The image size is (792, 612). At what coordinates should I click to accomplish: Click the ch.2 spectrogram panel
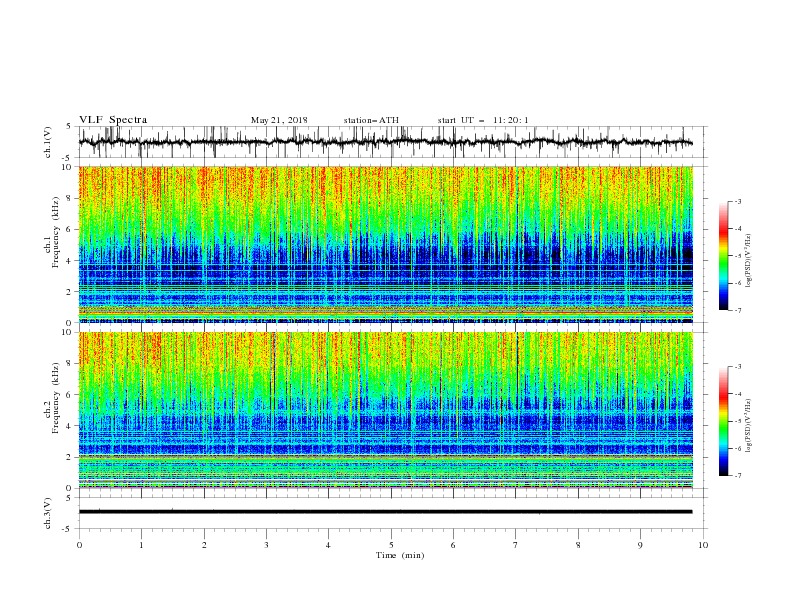[385, 410]
